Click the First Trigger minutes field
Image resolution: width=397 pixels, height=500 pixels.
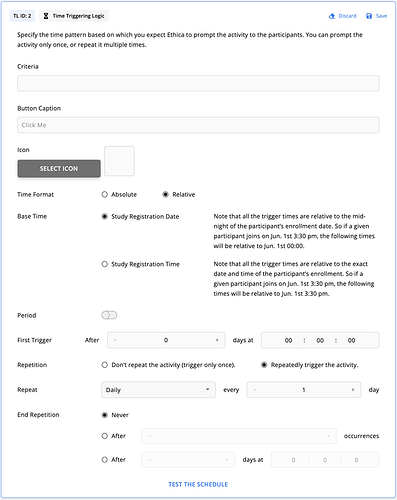320,340
